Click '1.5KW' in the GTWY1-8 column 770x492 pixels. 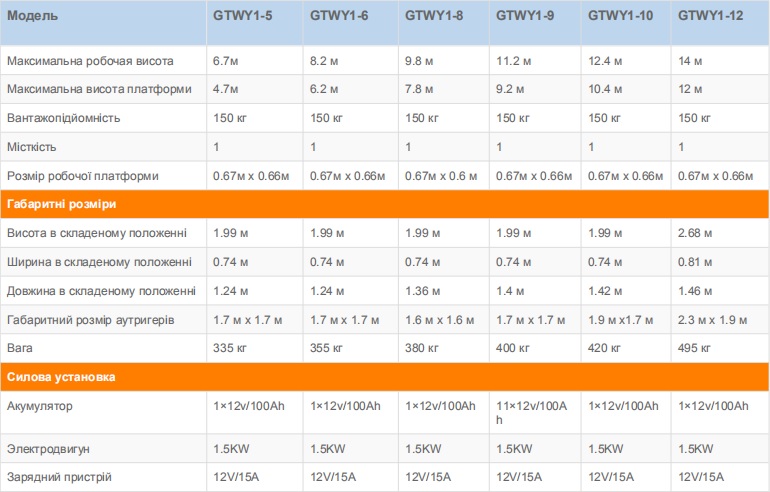pos(423,449)
